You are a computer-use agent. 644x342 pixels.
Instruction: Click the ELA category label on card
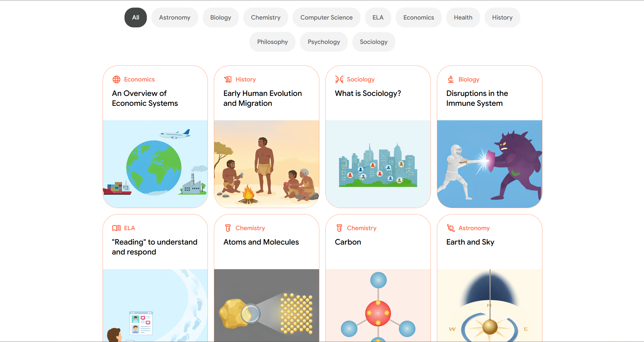(129, 228)
